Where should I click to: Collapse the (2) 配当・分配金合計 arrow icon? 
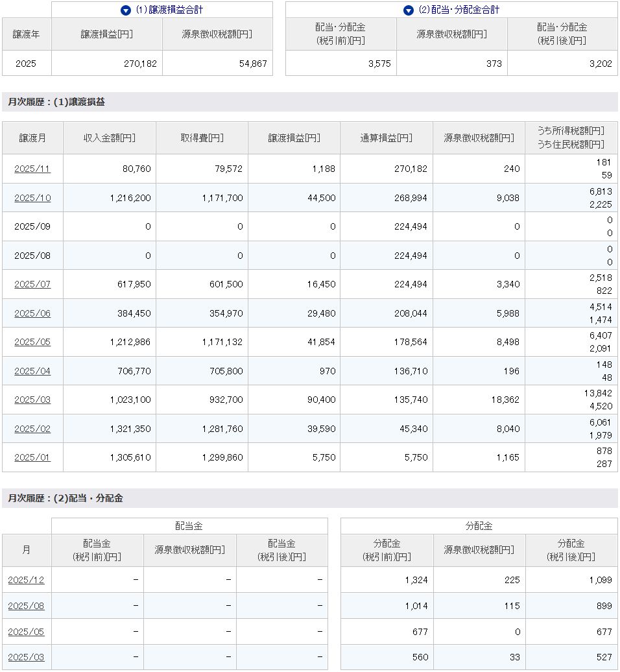point(408,10)
